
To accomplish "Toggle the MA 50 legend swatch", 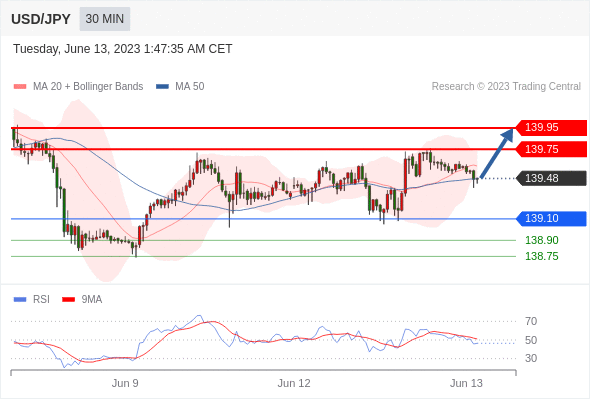I will (162, 87).
